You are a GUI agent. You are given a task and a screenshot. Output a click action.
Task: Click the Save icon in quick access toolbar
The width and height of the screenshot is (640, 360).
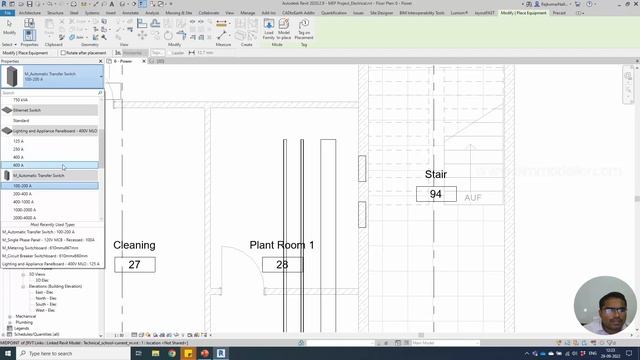(x=29, y=4)
